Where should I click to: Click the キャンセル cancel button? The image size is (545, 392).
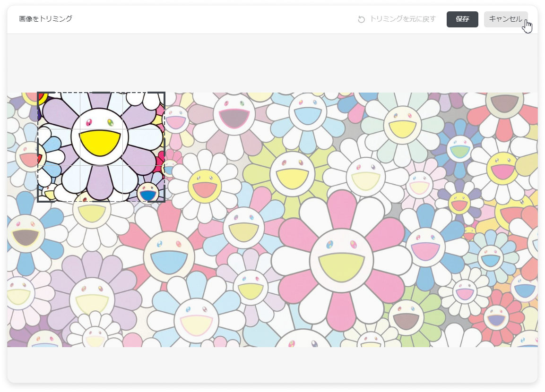click(x=506, y=19)
